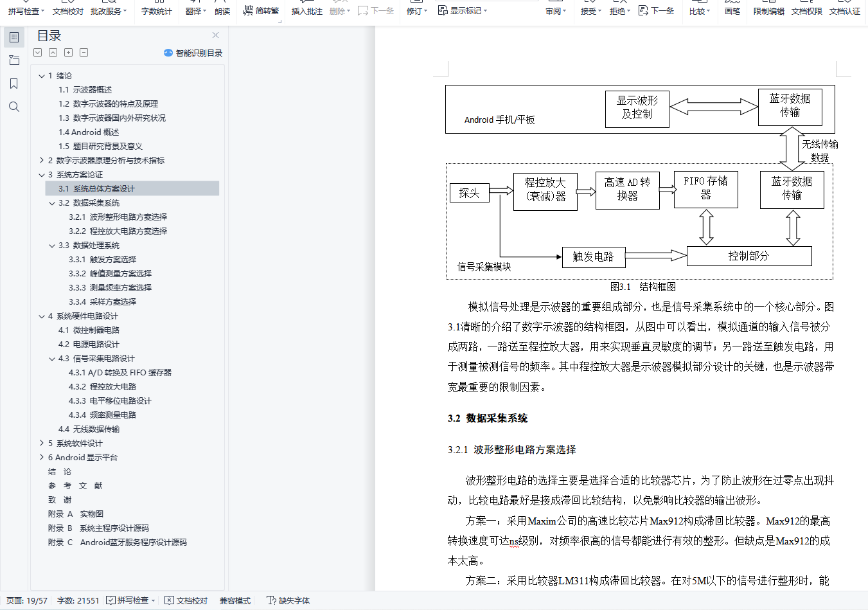Click the demote/remove level minus icon under 目录

[84, 53]
